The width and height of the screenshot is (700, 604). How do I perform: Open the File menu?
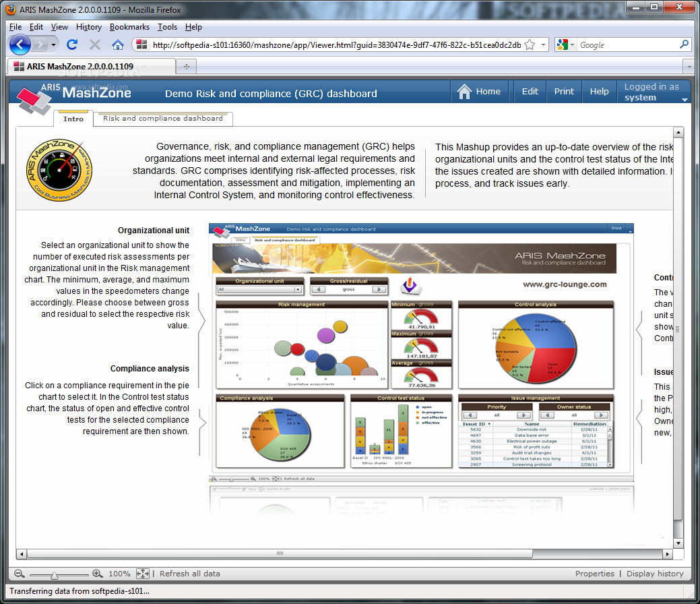point(15,27)
